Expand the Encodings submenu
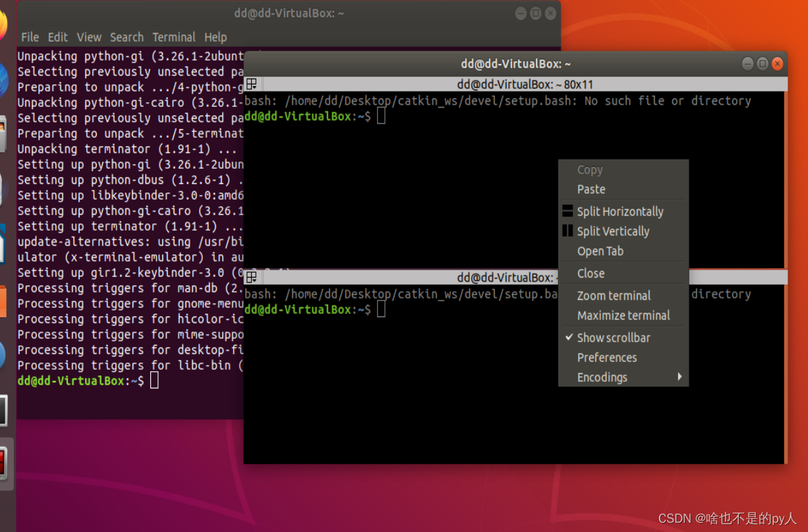Viewport: 808px width, 532px height. point(602,377)
